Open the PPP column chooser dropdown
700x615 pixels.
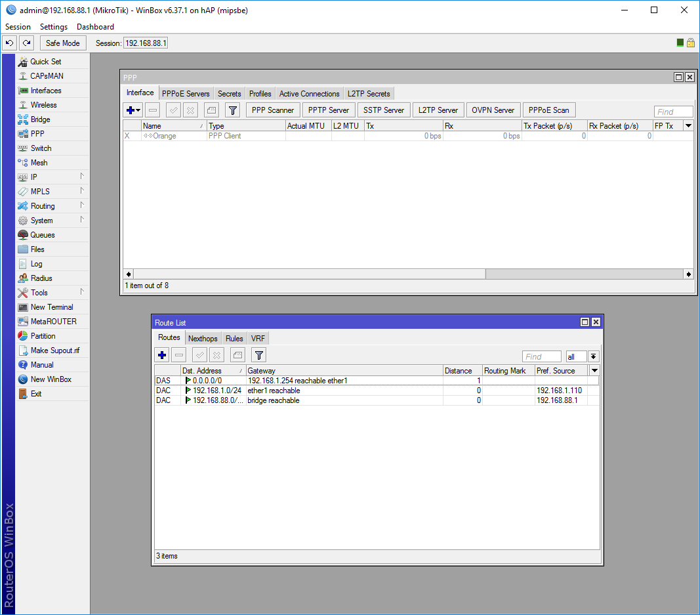tap(688, 126)
